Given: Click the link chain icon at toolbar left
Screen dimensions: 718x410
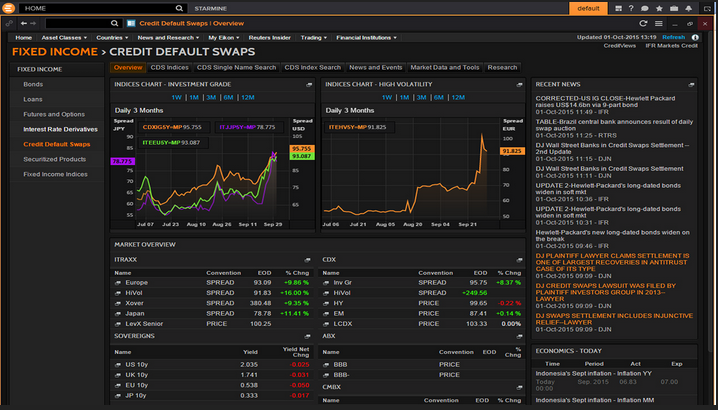Looking at the screenshot, I should pyautogui.click(x=9, y=23).
